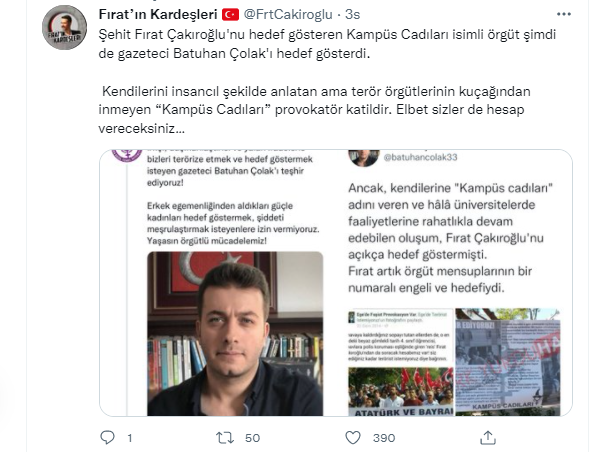Open the three-dot more options menu
The height and width of the screenshot is (452, 612).
coord(564,14)
